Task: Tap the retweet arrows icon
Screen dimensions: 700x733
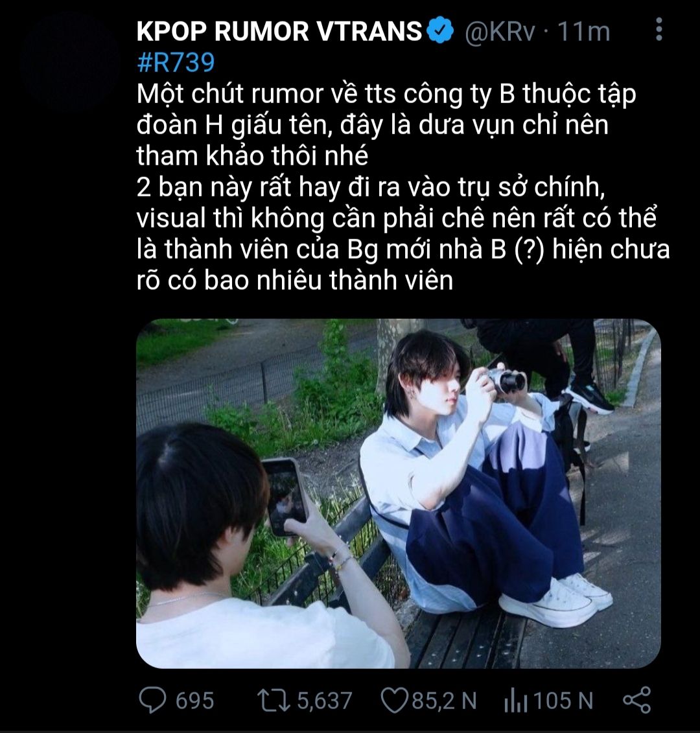Action: (274, 701)
